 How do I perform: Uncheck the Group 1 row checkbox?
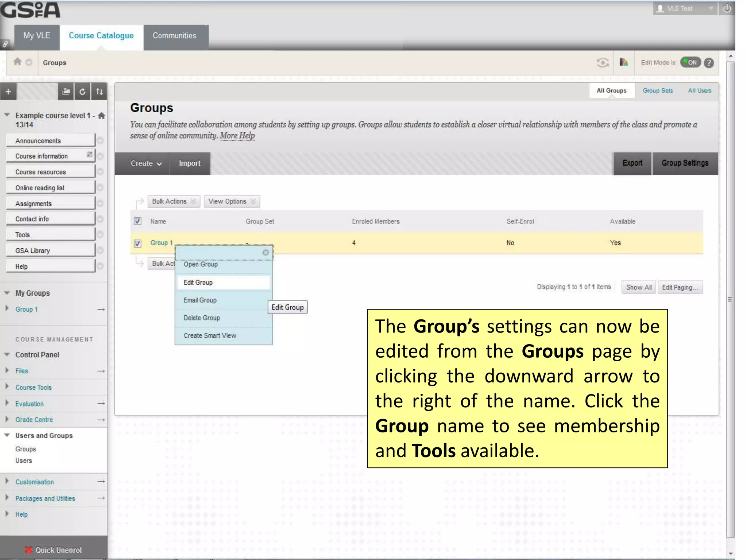click(x=138, y=243)
